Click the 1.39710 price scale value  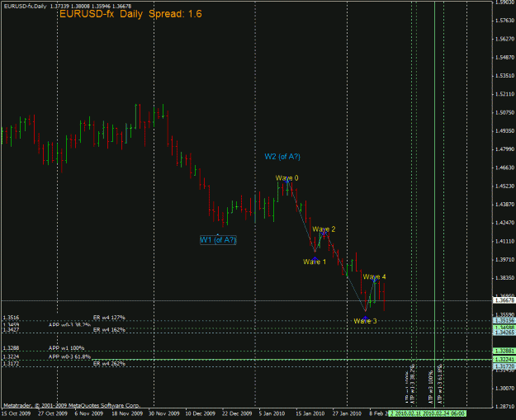point(504,259)
